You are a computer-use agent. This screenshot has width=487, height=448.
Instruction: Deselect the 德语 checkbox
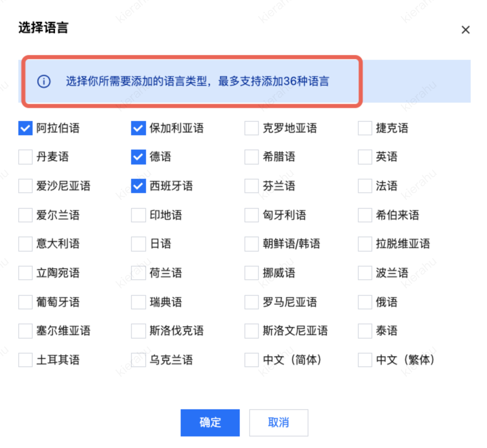(139, 157)
